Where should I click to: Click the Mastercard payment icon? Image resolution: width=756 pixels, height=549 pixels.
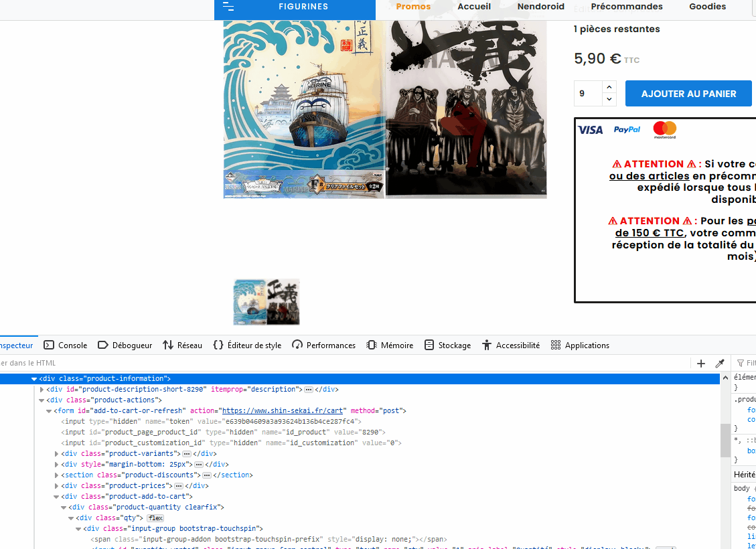664,130
